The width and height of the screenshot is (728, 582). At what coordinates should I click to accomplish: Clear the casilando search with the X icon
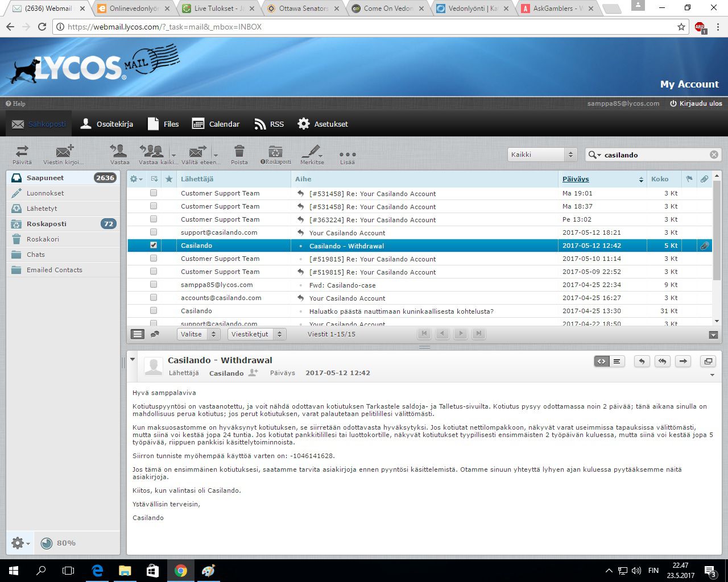click(714, 155)
